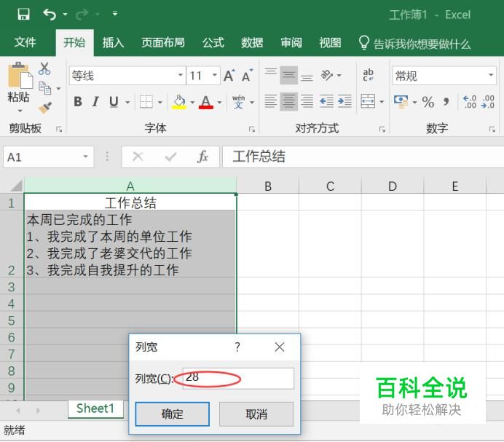This screenshot has width=504, height=442.
Task: Switch to the 数据 tab
Action: (252, 42)
